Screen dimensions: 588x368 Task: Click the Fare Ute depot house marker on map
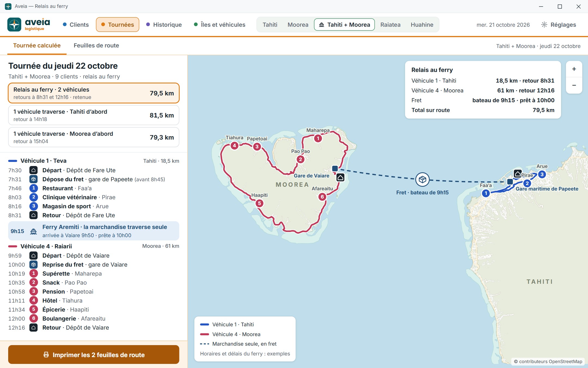click(517, 173)
